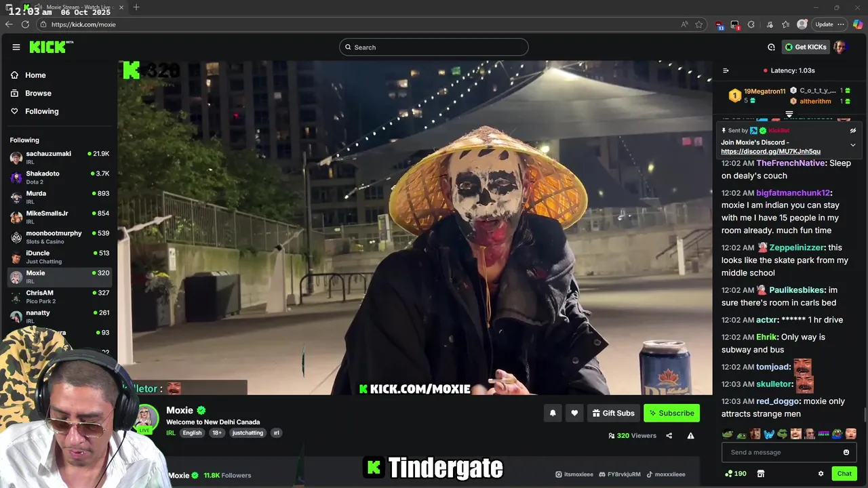Open favorites list icon in browser toolbar
Viewport: 868px width, 488px height.
tap(785, 24)
